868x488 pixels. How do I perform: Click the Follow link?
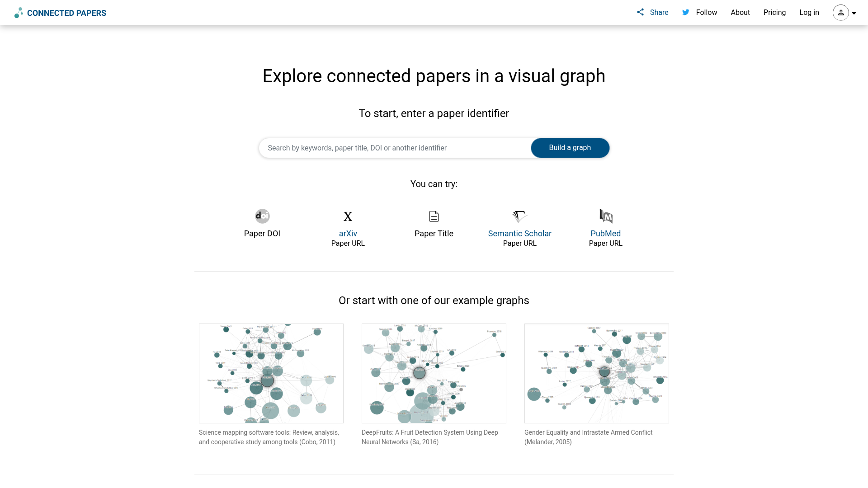(706, 12)
